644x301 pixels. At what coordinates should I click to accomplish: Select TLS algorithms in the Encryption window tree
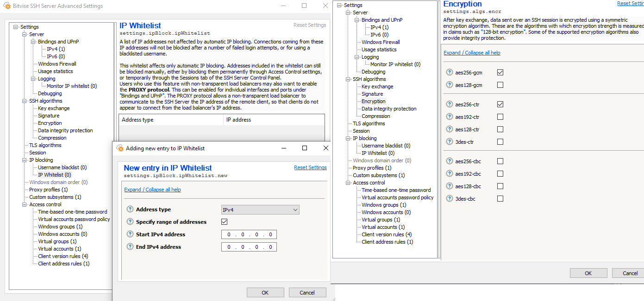tap(369, 123)
